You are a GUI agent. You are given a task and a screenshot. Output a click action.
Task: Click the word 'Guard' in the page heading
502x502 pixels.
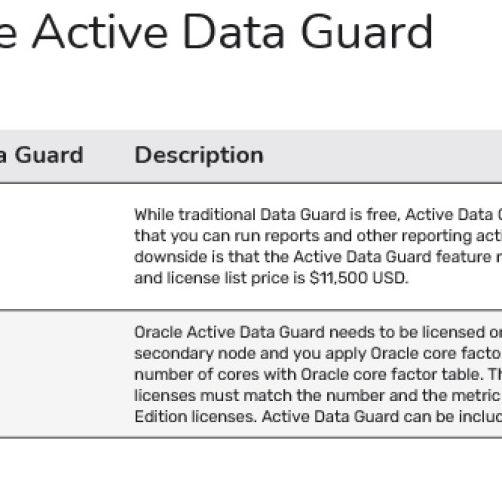(x=367, y=32)
